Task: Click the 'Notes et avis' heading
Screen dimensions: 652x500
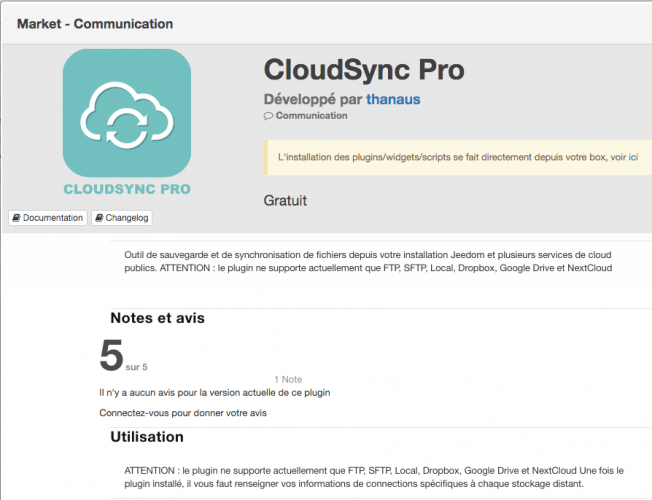Action: 158,318
